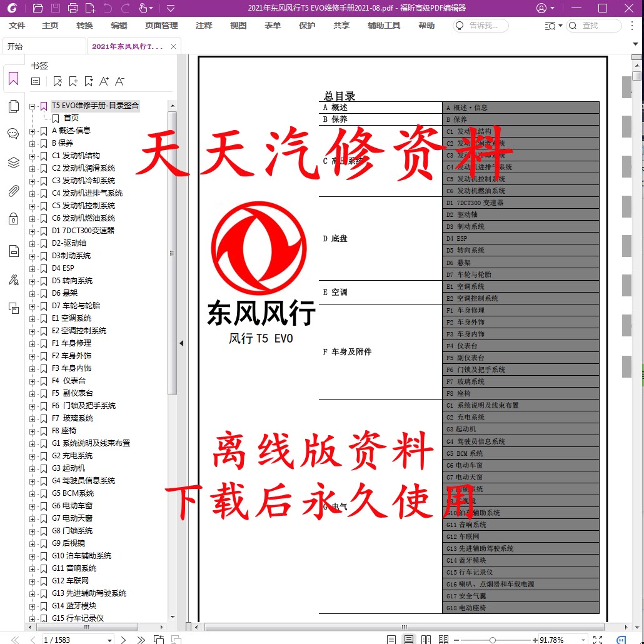Click the add new bookmark icon
The width and height of the screenshot is (644, 644).
[73, 81]
